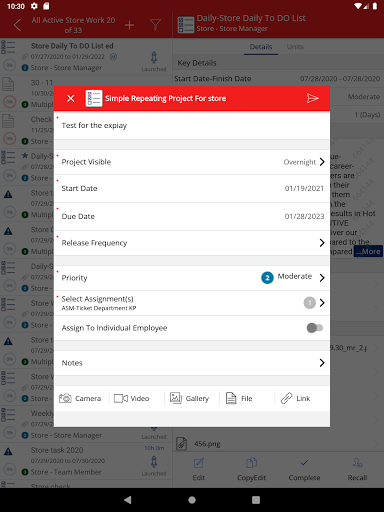Switch to the Units tab
This screenshot has width=384, height=512.
[295, 47]
